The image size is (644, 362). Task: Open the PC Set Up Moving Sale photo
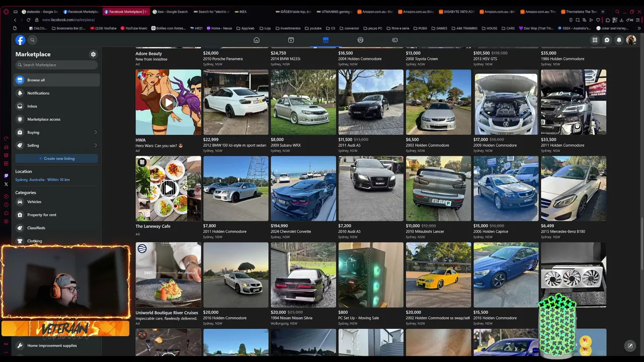(371, 275)
